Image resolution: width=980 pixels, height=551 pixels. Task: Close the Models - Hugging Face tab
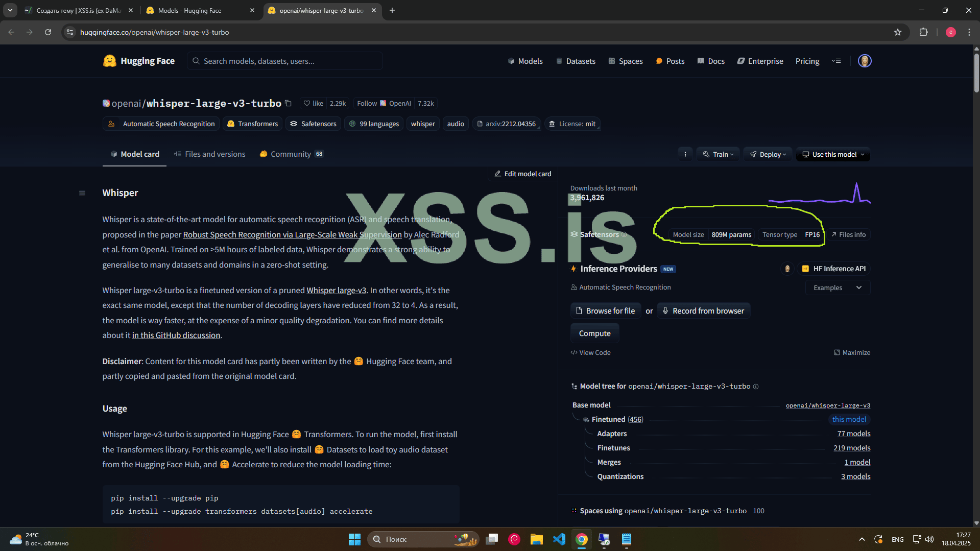pos(252,10)
